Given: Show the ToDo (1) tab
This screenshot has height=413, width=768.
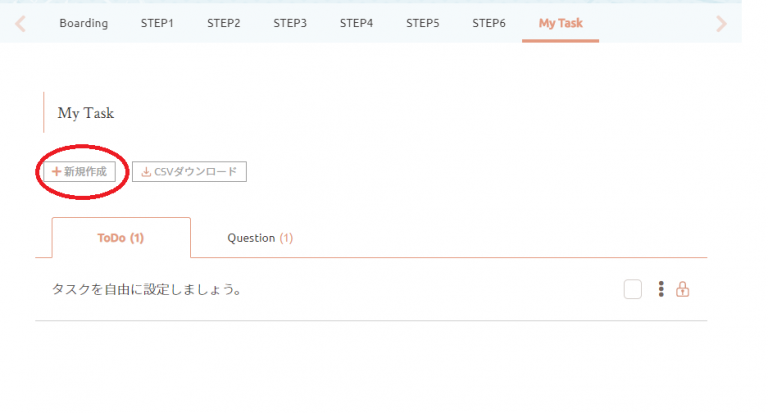Looking at the screenshot, I should 120,238.
